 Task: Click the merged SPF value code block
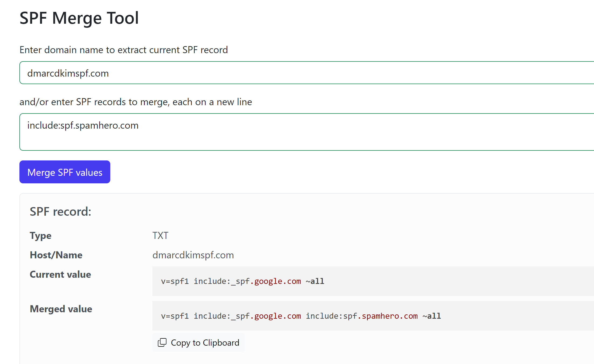[x=373, y=316]
